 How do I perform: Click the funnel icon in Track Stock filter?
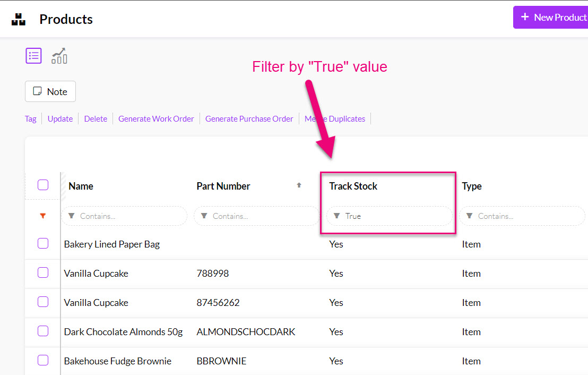tap(337, 216)
